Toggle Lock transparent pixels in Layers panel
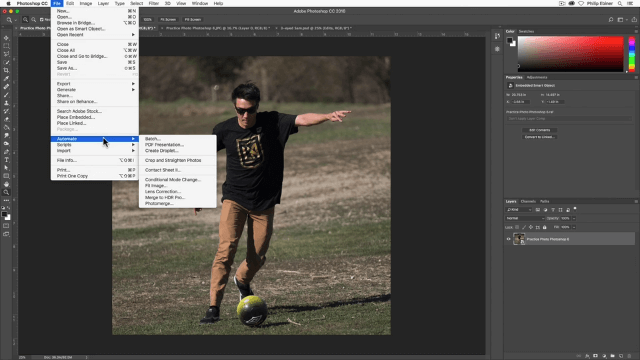 517,227
